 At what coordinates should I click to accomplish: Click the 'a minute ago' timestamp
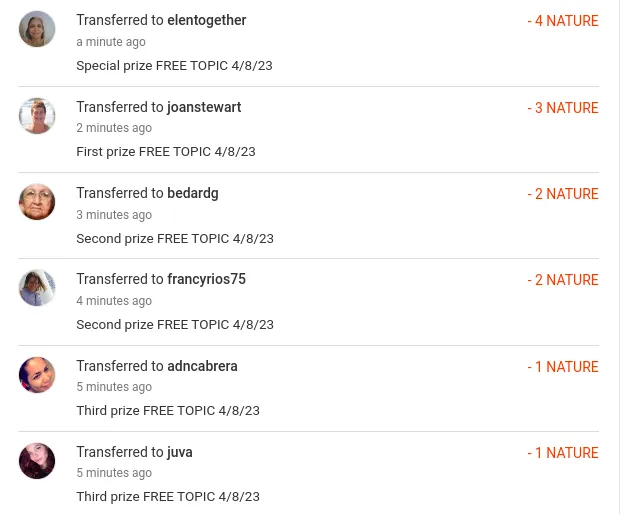pos(111,42)
